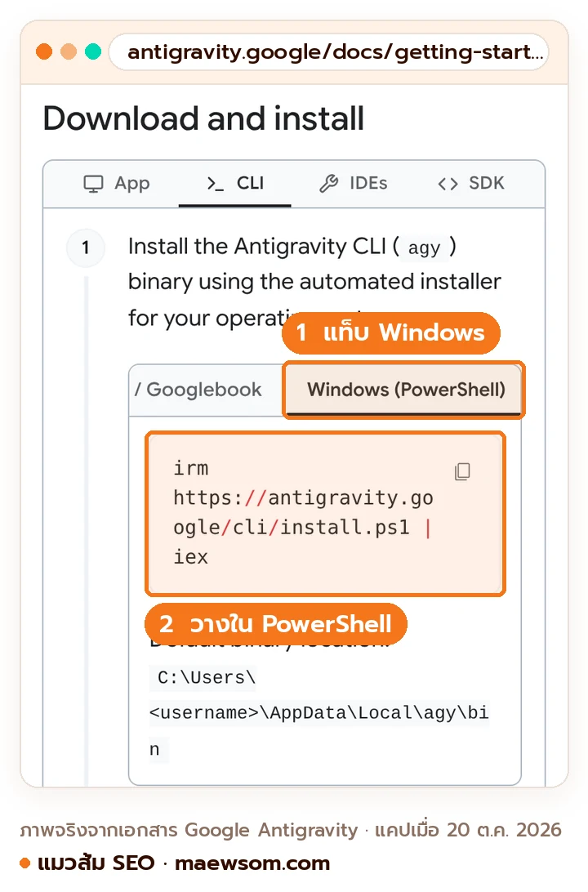Click the teal window control dot
This screenshot has height=892, width=588.
pos(93,51)
